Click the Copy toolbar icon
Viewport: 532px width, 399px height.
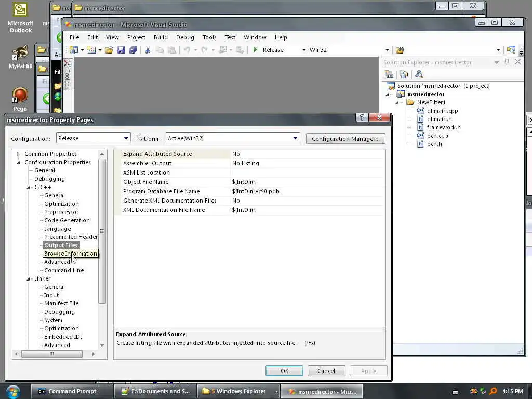pyautogui.click(x=159, y=50)
